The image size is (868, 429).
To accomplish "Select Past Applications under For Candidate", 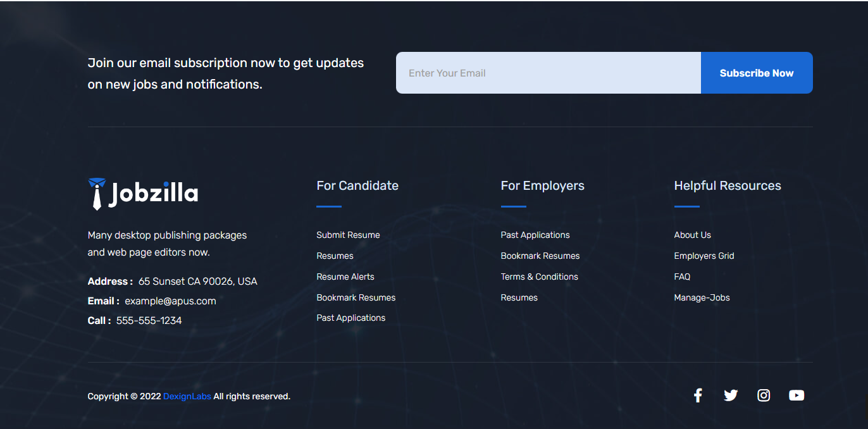I will point(350,318).
